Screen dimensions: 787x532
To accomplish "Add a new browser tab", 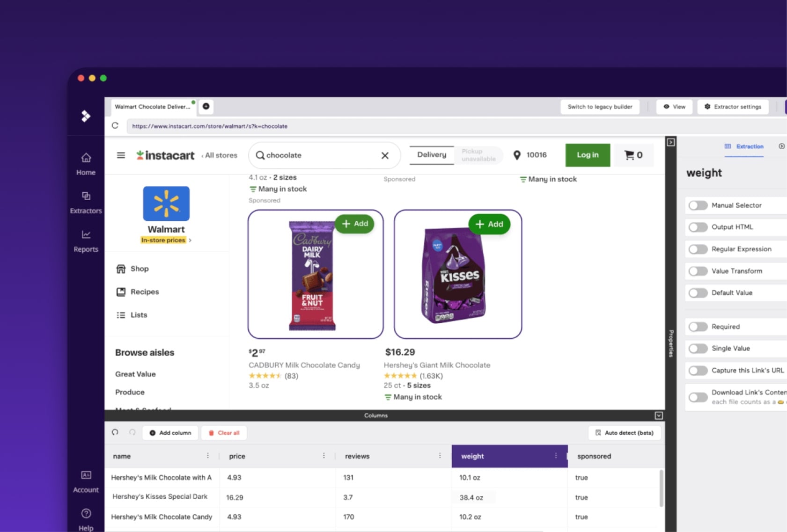I will pos(206,106).
